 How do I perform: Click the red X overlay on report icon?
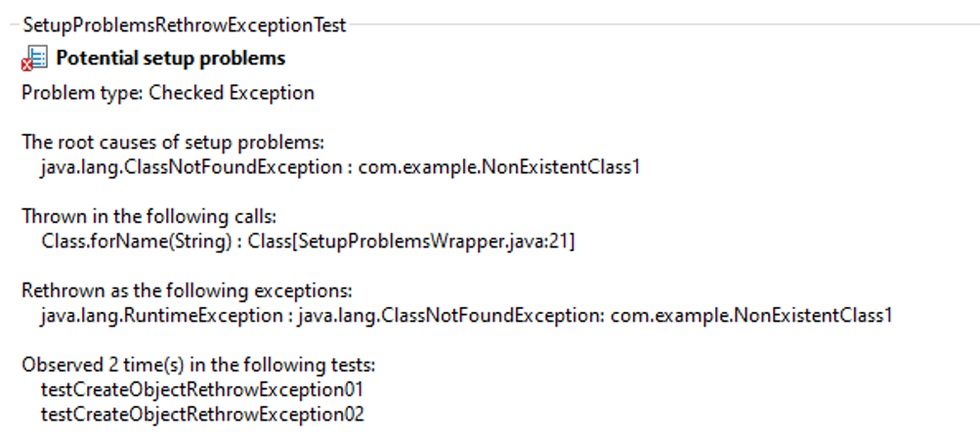(27, 65)
